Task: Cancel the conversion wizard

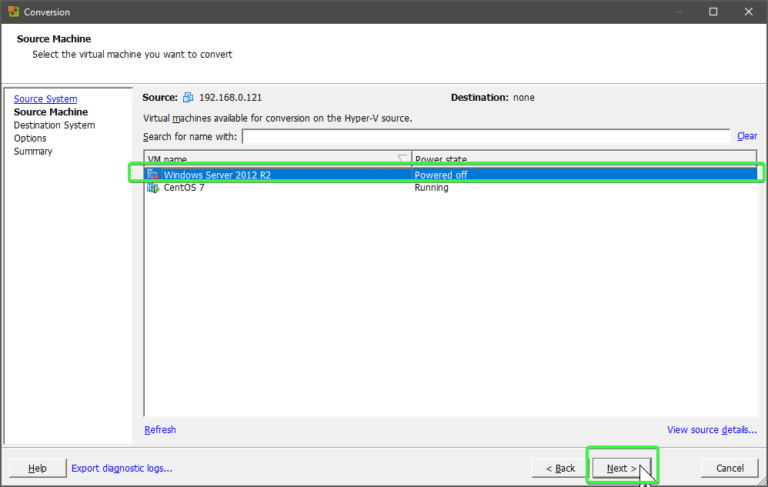Action: (x=729, y=468)
